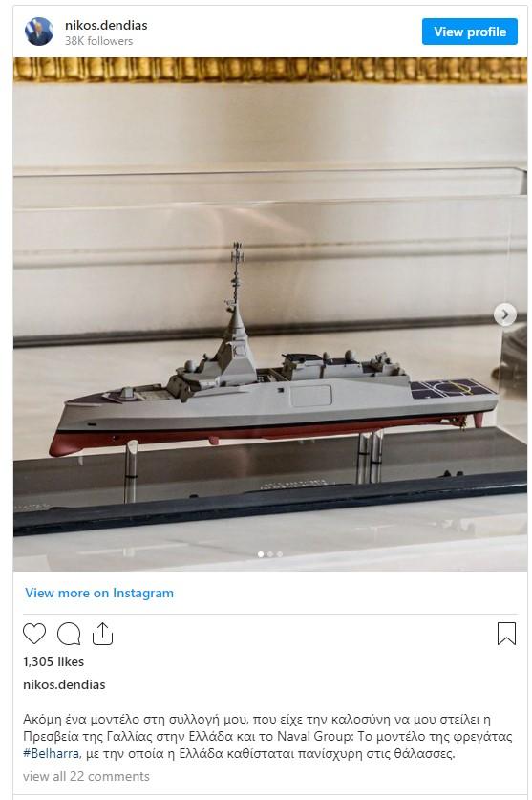Click the nikos.dendias profile avatar
Viewport: 532px width, 800px height.
(39, 32)
